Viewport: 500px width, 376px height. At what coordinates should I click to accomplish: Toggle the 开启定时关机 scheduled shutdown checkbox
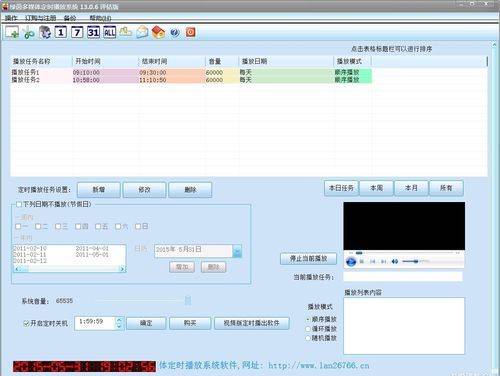click(27, 323)
